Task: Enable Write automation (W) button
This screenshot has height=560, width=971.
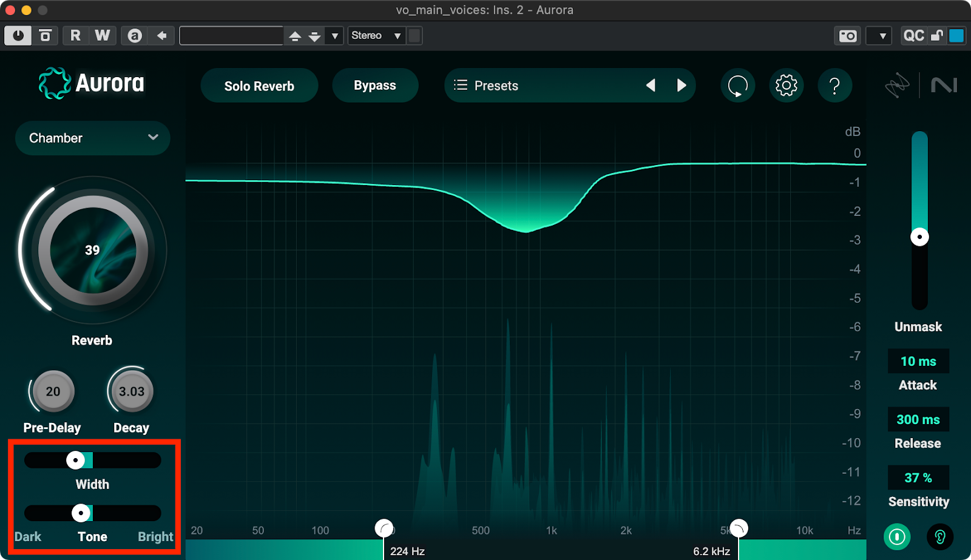Action: (103, 36)
